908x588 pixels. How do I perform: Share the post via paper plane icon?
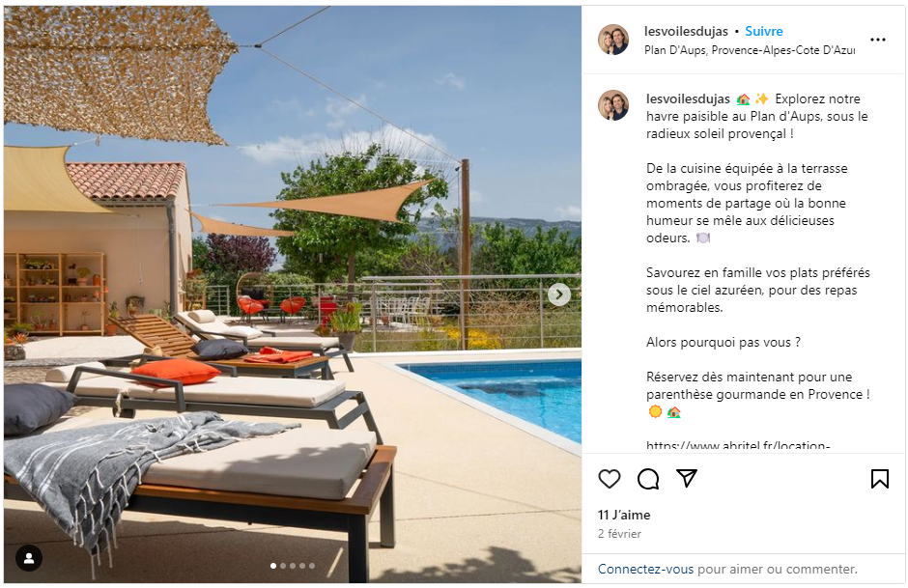686,478
